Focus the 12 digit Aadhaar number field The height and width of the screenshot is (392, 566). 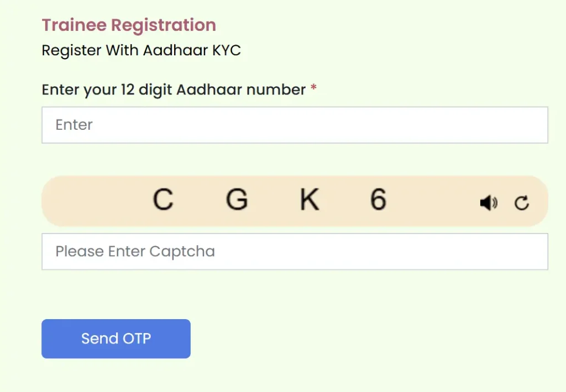(295, 125)
